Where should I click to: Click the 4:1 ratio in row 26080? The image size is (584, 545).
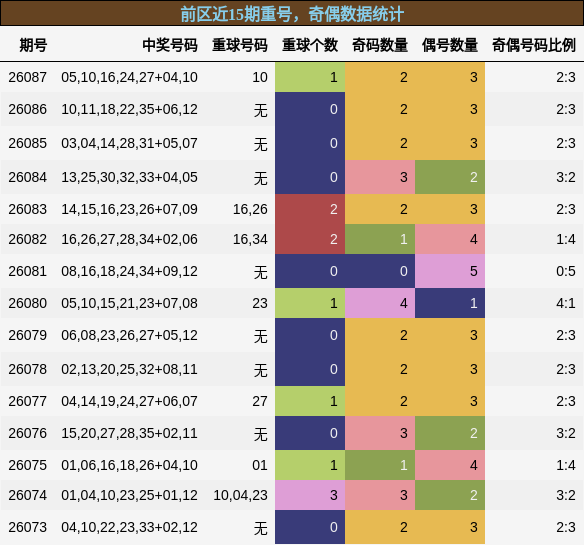[566, 303]
